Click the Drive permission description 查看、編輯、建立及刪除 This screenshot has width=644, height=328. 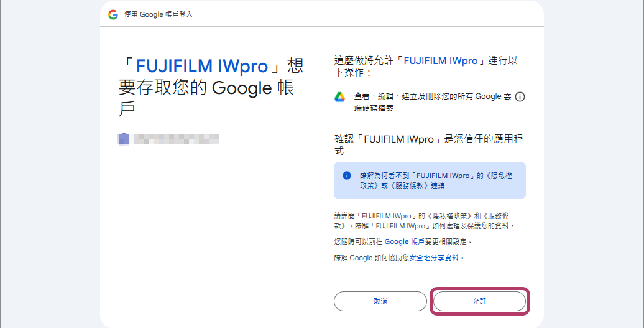click(x=433, y=102)
